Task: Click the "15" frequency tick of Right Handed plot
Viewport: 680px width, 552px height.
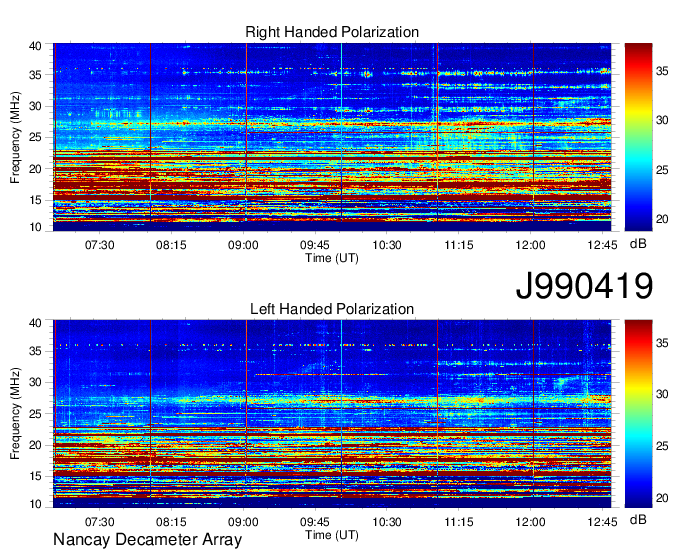Action: [x=35, y=200]
